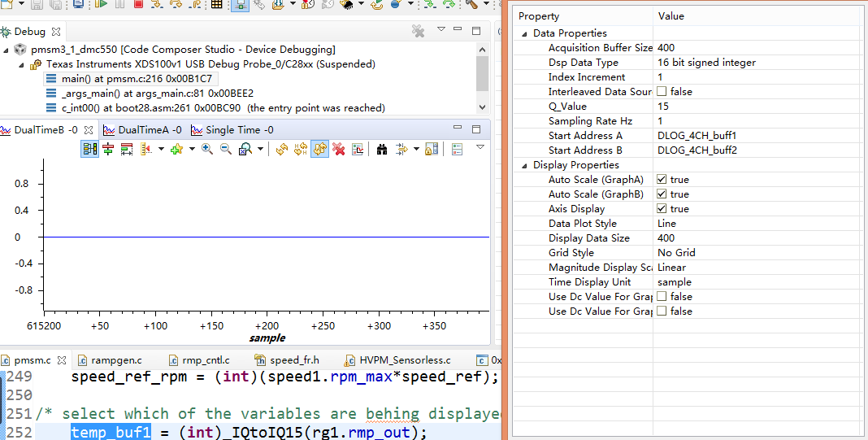Click the '16 bit signed integer' value
The image size is (868, 440).
pos(706,63)
